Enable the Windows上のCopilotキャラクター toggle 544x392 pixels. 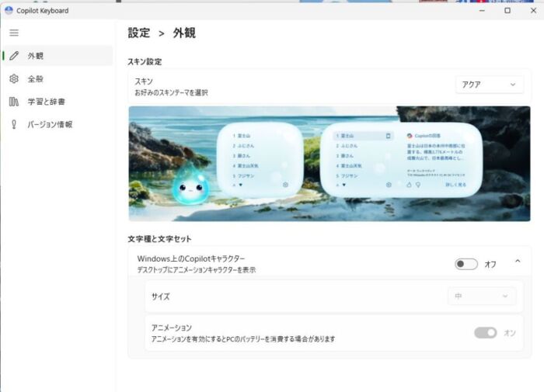pyautogui.click(x=466, y=264)
